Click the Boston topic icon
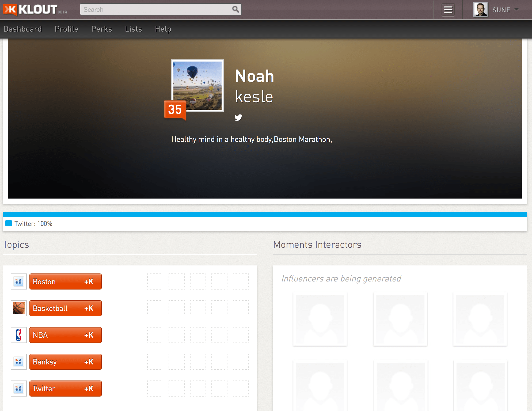 click(18, 281)
